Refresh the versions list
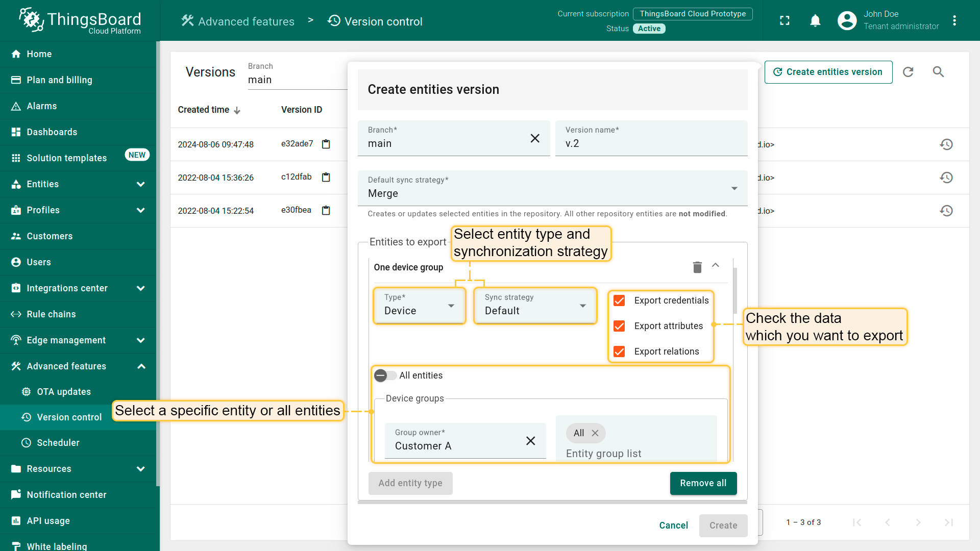 coord(908,72)
